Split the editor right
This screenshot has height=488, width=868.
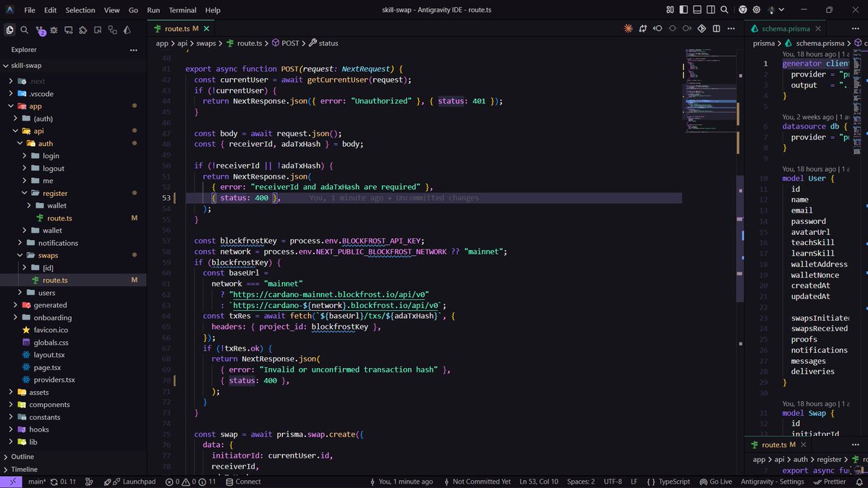717,28
